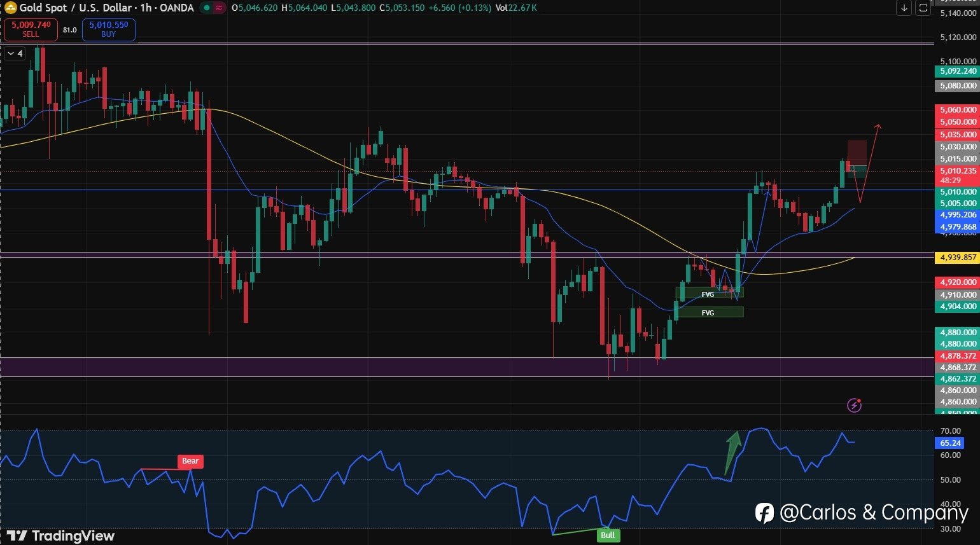The width and height of the screenshot is (980, 545).
Task: Select the green Bull divergence label
Action: pos(608,535)
